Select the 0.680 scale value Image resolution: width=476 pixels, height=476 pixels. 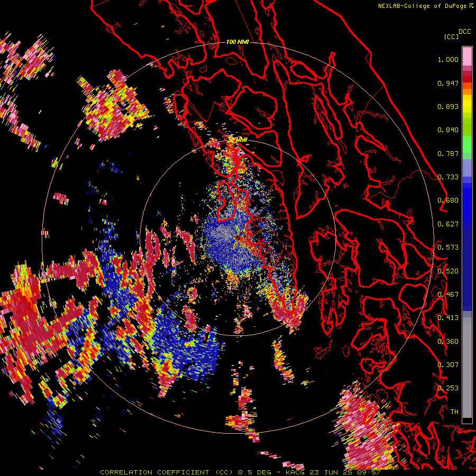point(448,200)
